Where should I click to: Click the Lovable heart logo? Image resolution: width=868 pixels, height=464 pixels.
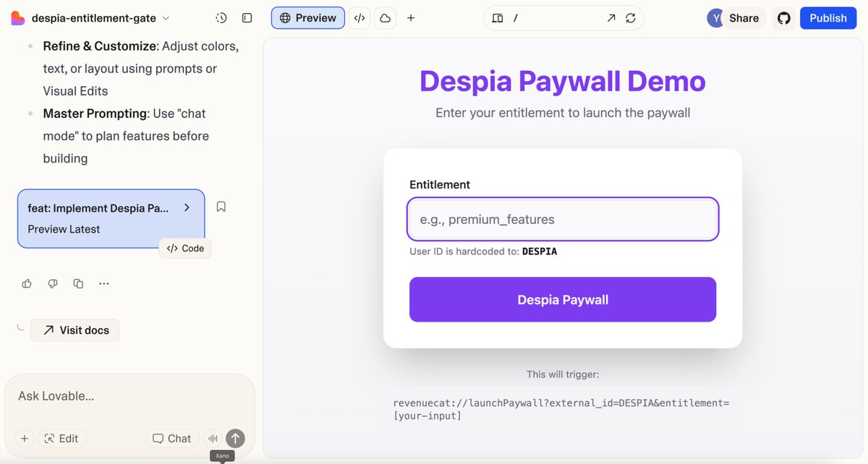pyautogui.click(x=17, y=18)
